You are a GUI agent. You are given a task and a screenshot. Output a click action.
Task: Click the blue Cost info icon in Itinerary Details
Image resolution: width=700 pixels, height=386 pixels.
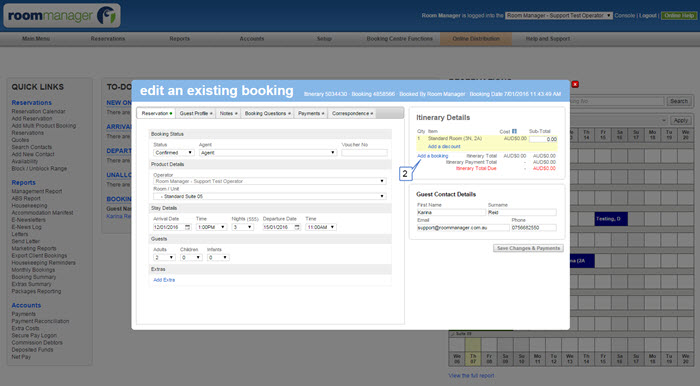click(514, 131)
